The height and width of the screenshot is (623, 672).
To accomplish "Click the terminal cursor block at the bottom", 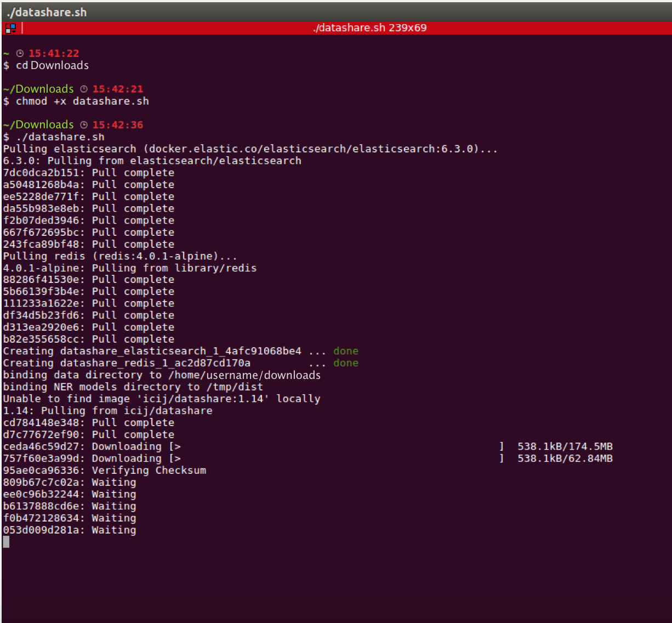I will 6,542.
